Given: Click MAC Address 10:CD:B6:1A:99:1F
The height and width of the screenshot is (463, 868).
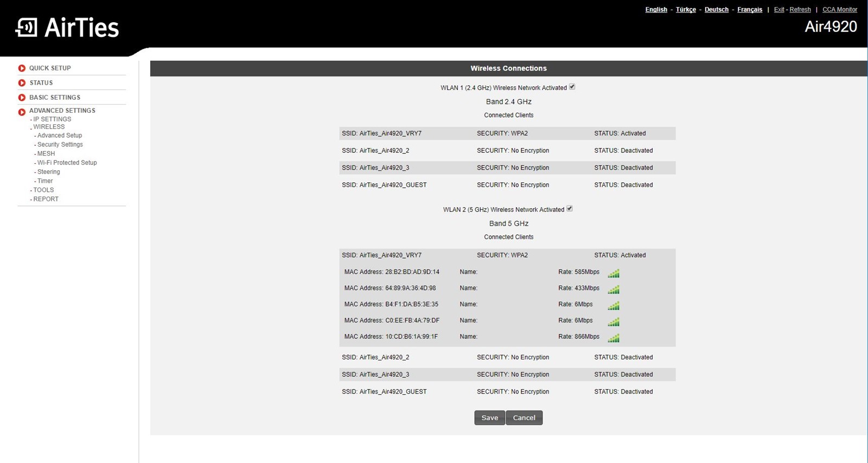Looking at the screenshot, I should tap(391, 337).
